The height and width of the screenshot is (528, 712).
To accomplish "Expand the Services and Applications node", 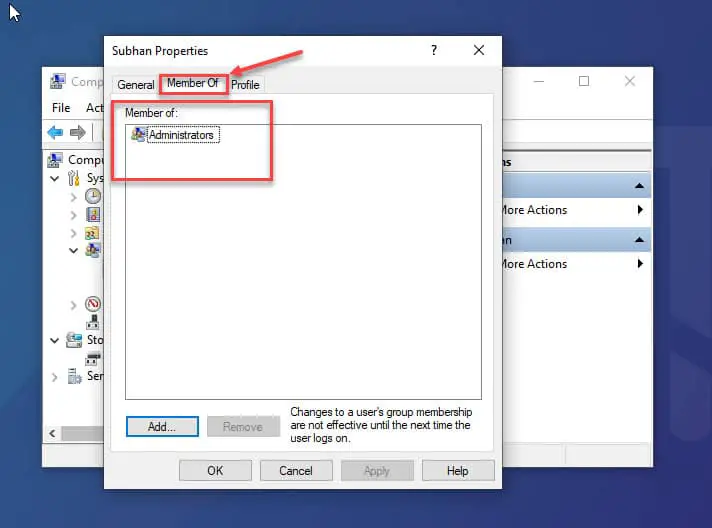I will [54, 377].
